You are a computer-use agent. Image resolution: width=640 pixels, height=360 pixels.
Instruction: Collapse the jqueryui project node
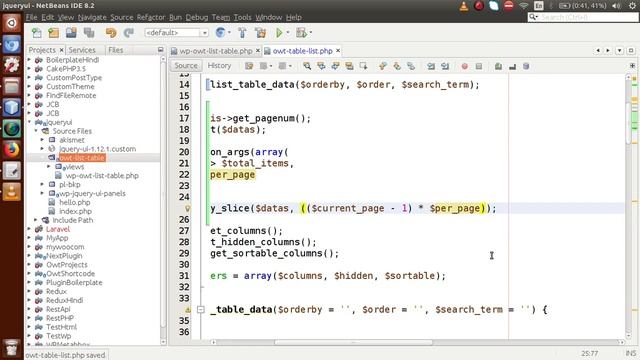point(29,122)
